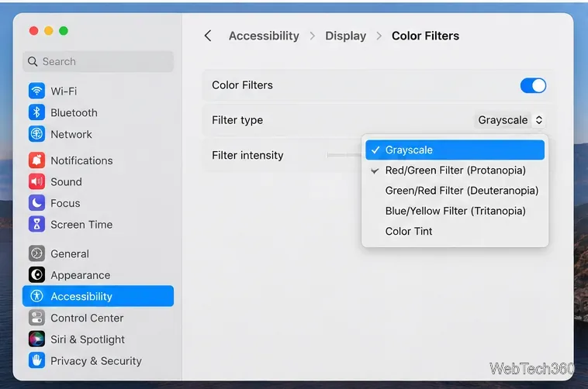Turn off the Color Filters switch
588x389 pixels.
tap(533, 85)
